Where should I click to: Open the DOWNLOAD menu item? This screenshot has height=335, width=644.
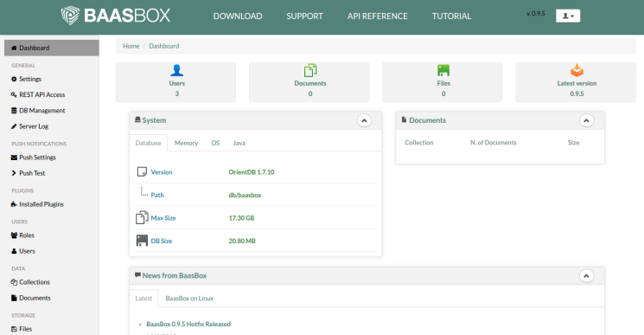[x=238, y=16]
